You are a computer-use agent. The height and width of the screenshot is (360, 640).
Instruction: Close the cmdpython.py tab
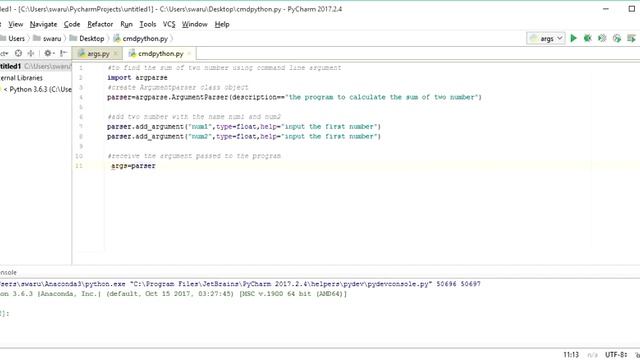[189, 53]
